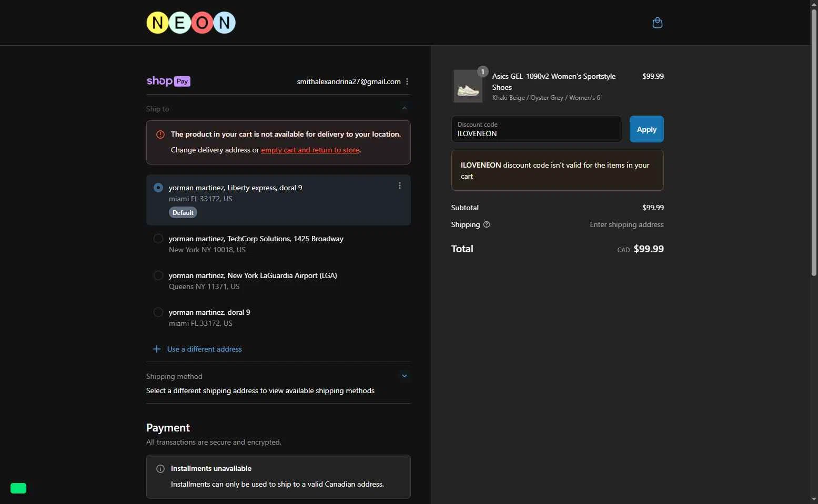
Task: Open options menu for Liberty express address
Action: [x=400, y=186]
